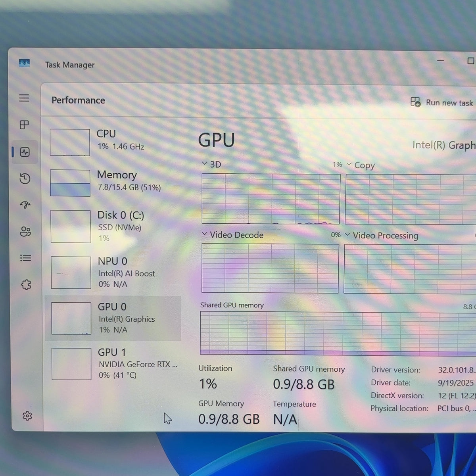
Task: Select the Memory performance entry
Action: pos(114,182)
